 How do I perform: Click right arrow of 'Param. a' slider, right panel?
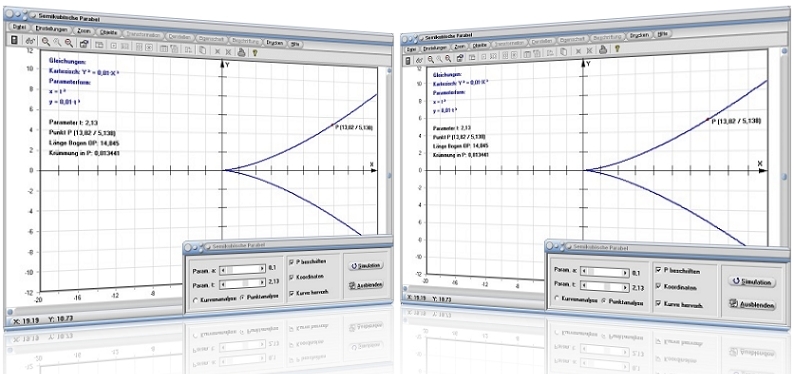(x=625, y=272)
